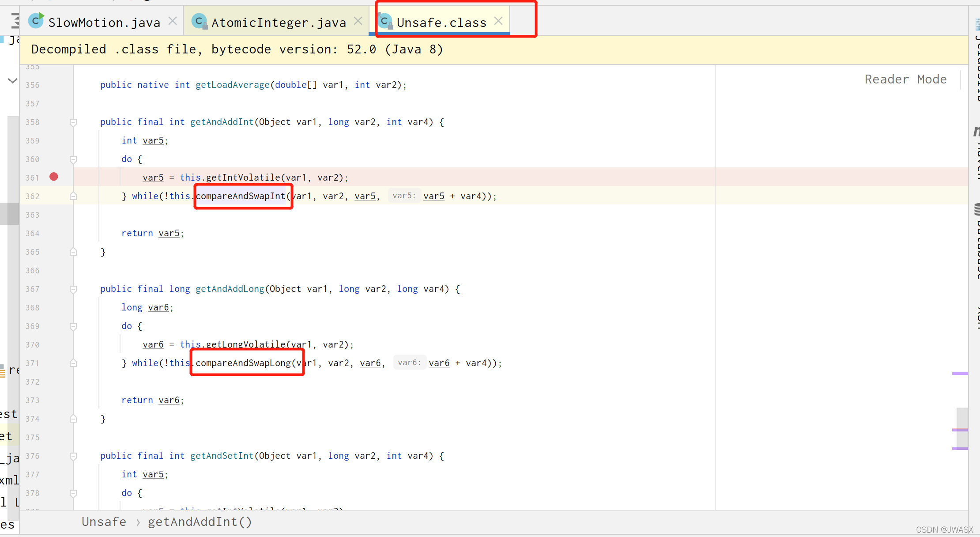980x537 pixels.
Task: Close the Unsafe.class tab
Action: coord(498,21)
